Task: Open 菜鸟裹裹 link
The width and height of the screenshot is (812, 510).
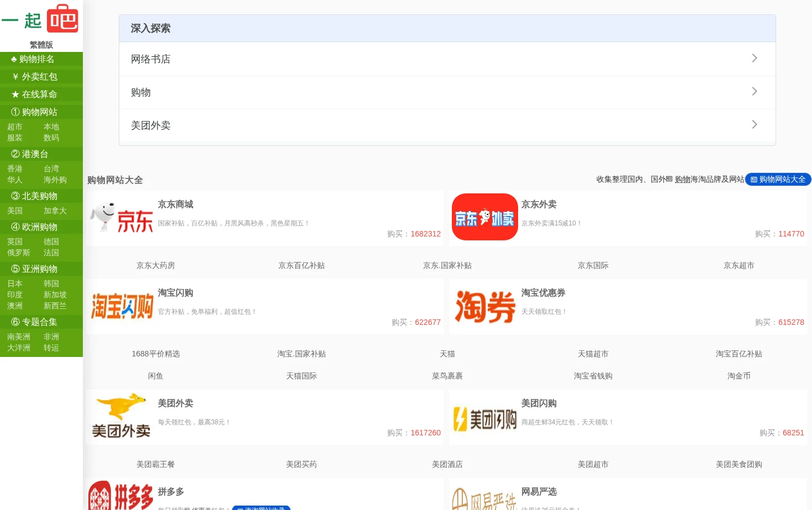Action: [x=447, y=376]
